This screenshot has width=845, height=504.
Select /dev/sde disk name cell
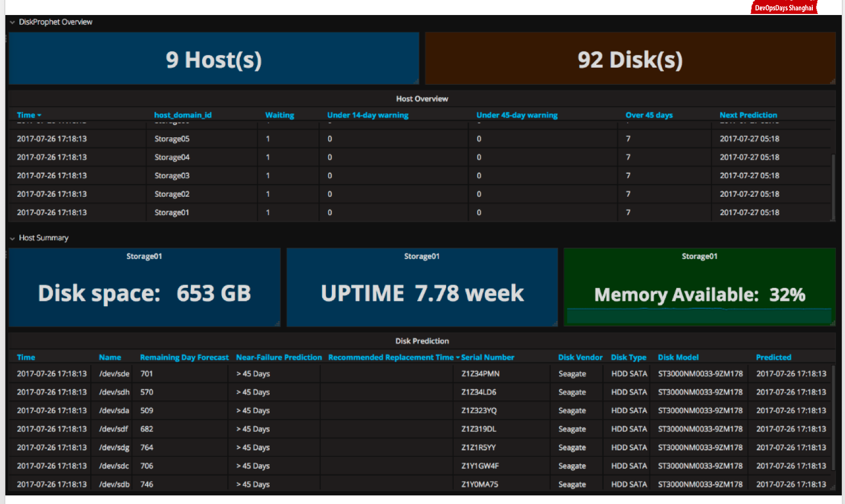[114, 374]
